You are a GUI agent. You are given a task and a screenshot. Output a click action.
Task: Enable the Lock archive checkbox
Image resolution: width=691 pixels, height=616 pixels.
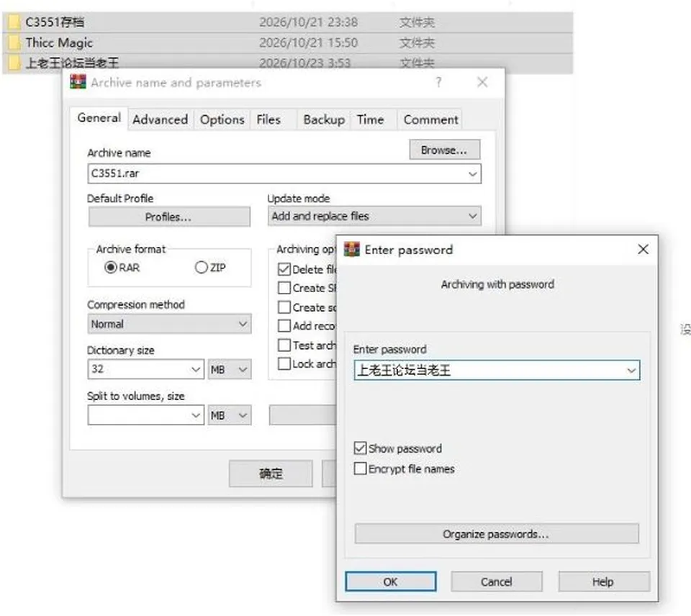(x=284, y=364)
